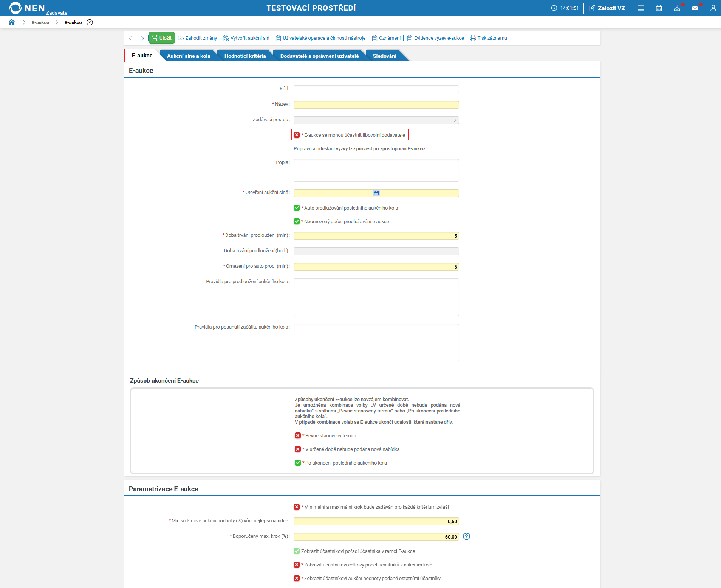The image size is (721, 588).
Task: Open the user profile icon in header
Action: coord(713,8)
